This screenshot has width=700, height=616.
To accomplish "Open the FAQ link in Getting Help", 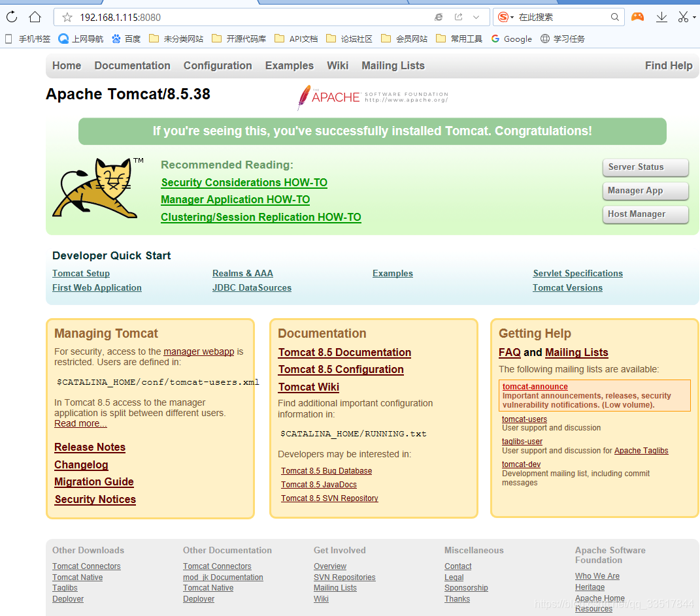I will pos(510,352).
